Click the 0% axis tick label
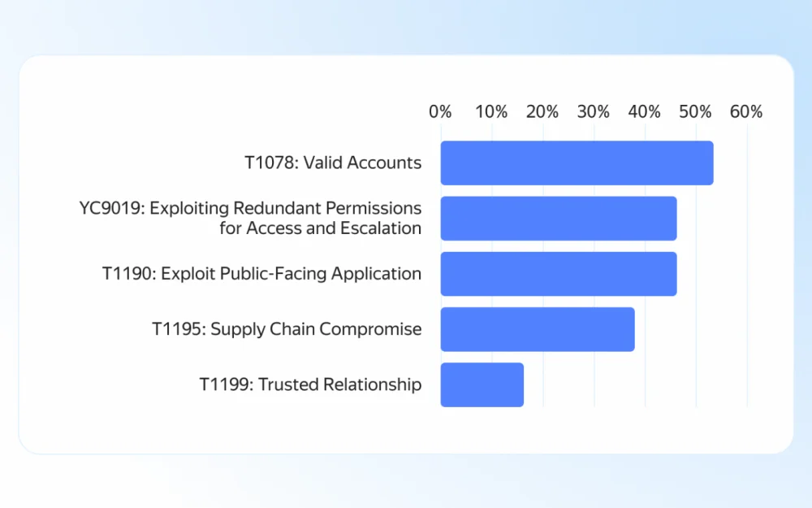The height and width of the screenshot is (508, 812). tap(440, 112)
